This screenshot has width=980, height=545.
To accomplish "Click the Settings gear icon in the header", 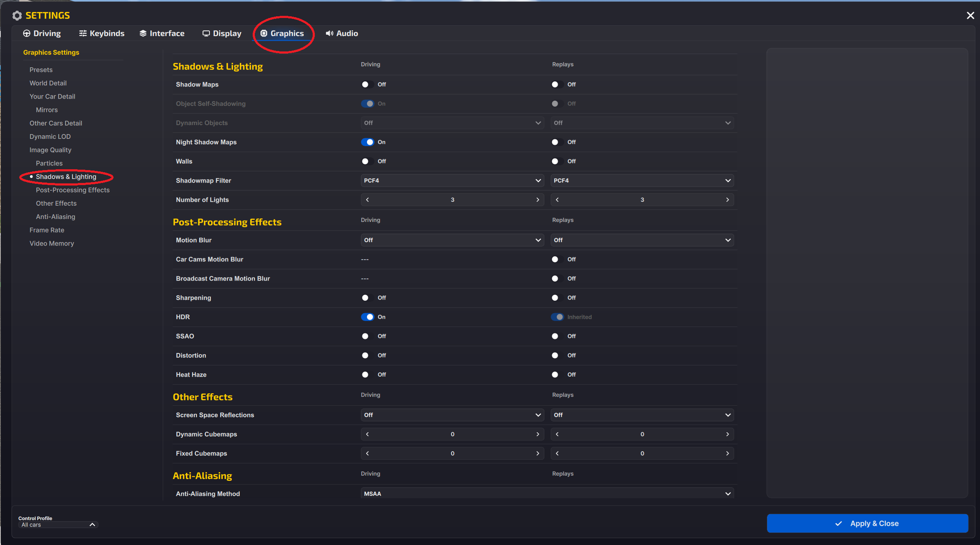I will pos(17,16).
